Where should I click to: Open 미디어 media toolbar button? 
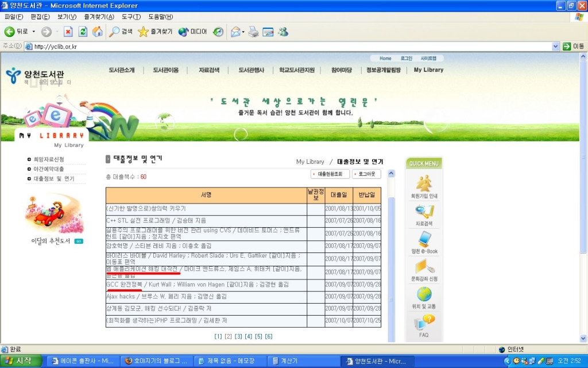tap(193, 32)
